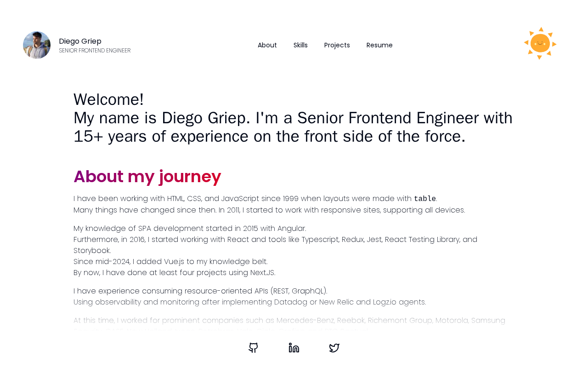Go to the About nav item
This screenshot has width=588, height=368.
tap(267, 45)
